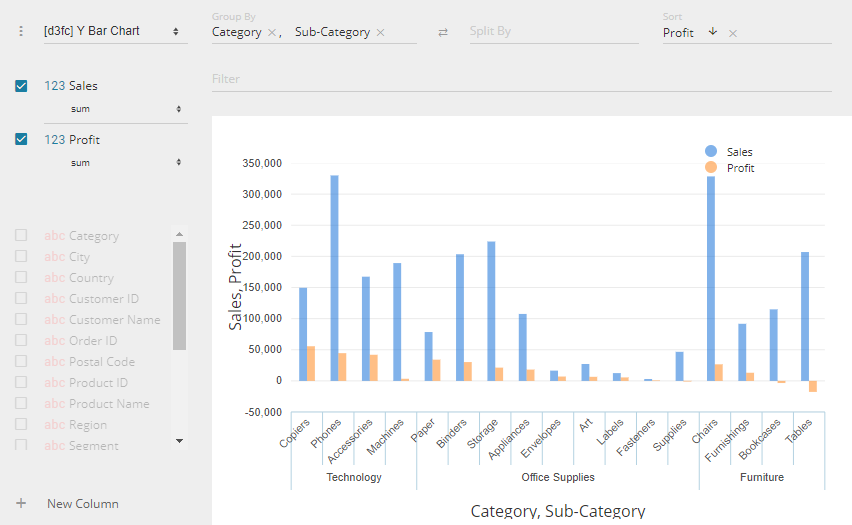This screenshot has height=525, width=852.
Task: Click the Split By field
Action: [552, 32]
